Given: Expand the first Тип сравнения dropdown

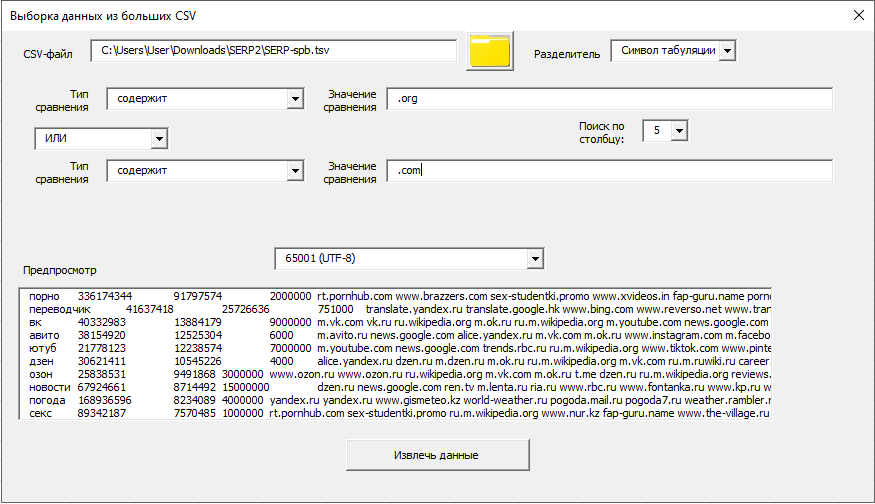Looking at the screenshot, I should tap(294, 99).
